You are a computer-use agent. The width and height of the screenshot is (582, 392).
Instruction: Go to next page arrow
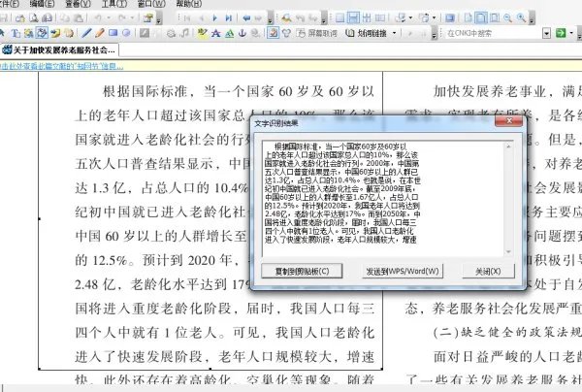click(214, 17)
